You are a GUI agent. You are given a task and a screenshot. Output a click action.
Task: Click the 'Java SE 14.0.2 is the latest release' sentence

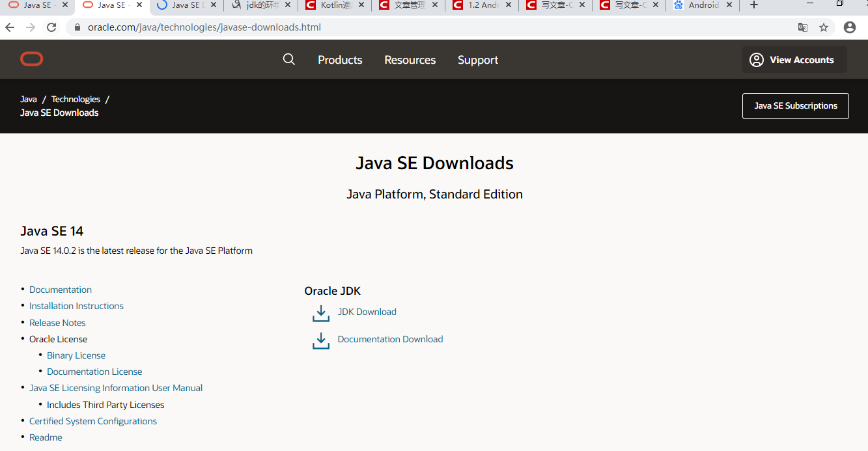[x=137, y=251]
